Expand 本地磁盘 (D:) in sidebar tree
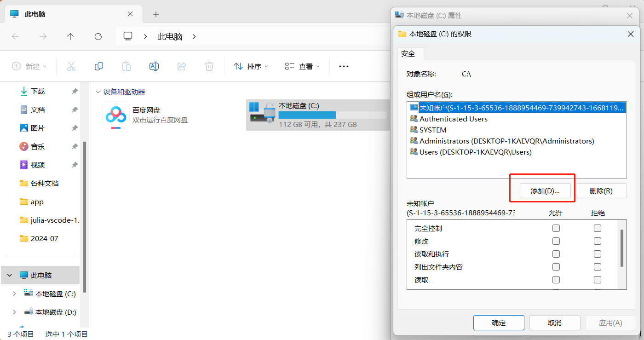644x340 pixels. point(14,312)
